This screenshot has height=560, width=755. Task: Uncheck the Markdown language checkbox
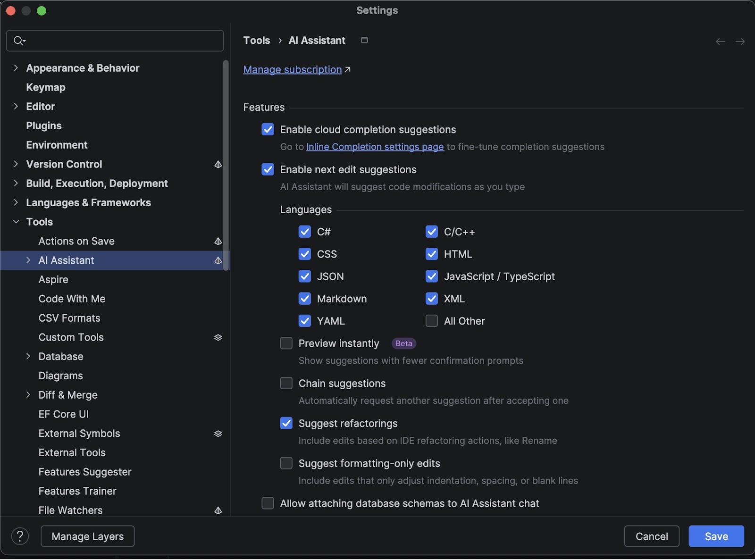[305, 299]
